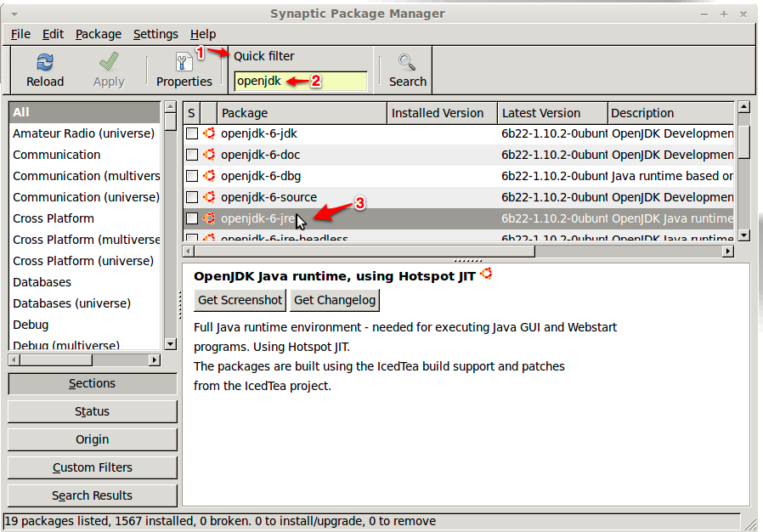Show the Search Results view

(x=93, y=495)
